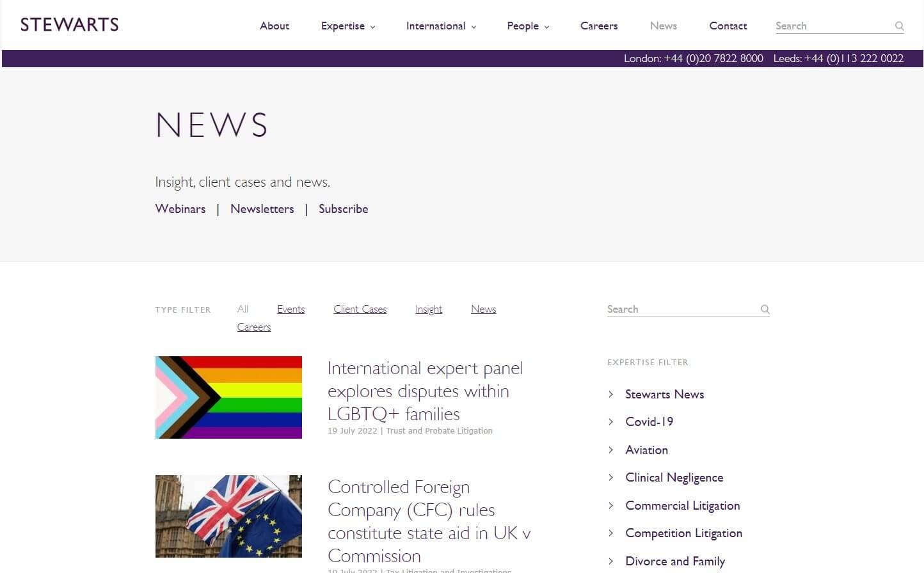Image resolution: width=924 pixels, height=573 pixels.
Task: Click the Subscribe link
Action: tap(344, 209)
